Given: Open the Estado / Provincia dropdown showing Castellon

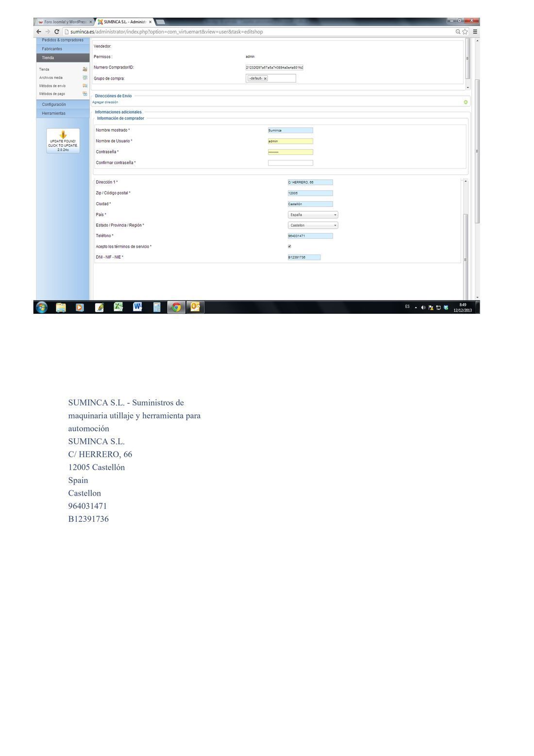Looking at the screenshot, I should [x=313, y=225].
